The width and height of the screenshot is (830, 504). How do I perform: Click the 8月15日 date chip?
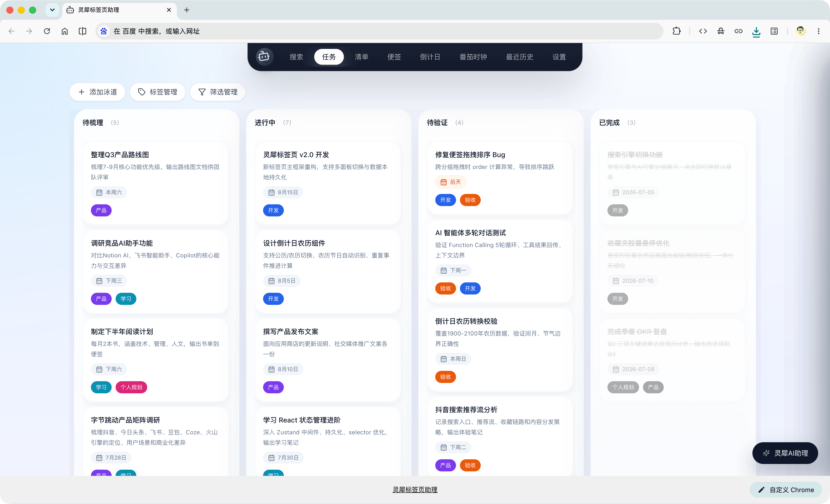coord(283,192)
